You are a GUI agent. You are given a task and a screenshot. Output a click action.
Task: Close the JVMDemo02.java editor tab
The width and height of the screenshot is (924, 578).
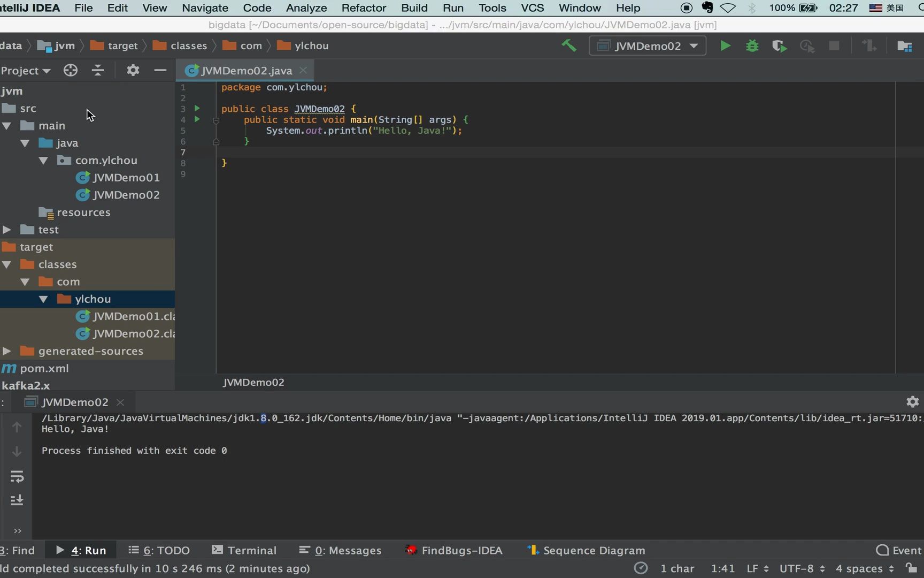pos(303,70)
